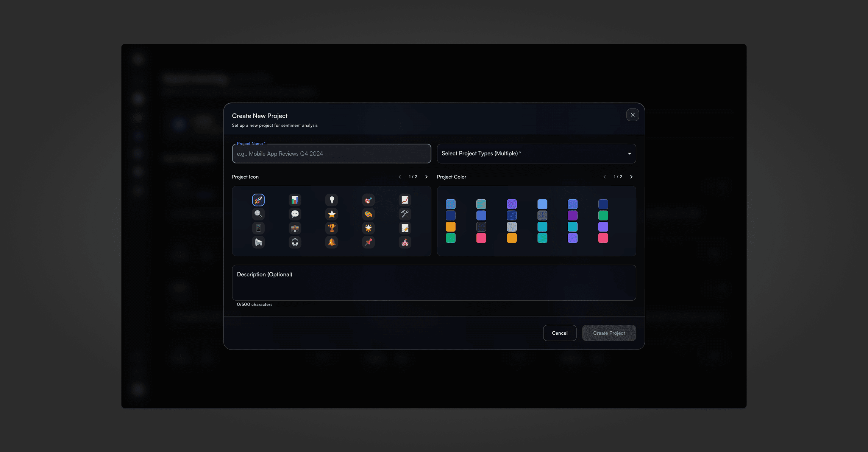Click the Cancel button
The image size is (868, 452).
(559, 333)
